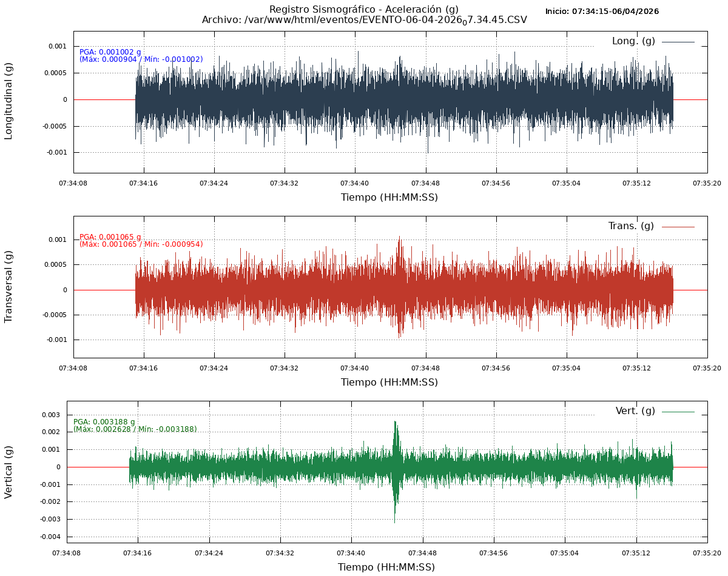This screenshot has height=576, width=728.
Task: Click the Tiempo (HH:MM:SS) label under the Vertical plot
Action: [x=386, y=568]
